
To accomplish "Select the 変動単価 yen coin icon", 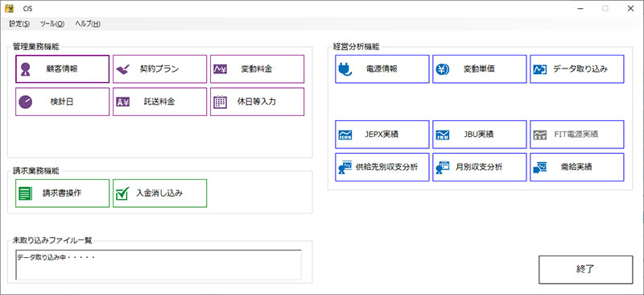I will pos(443,69).
